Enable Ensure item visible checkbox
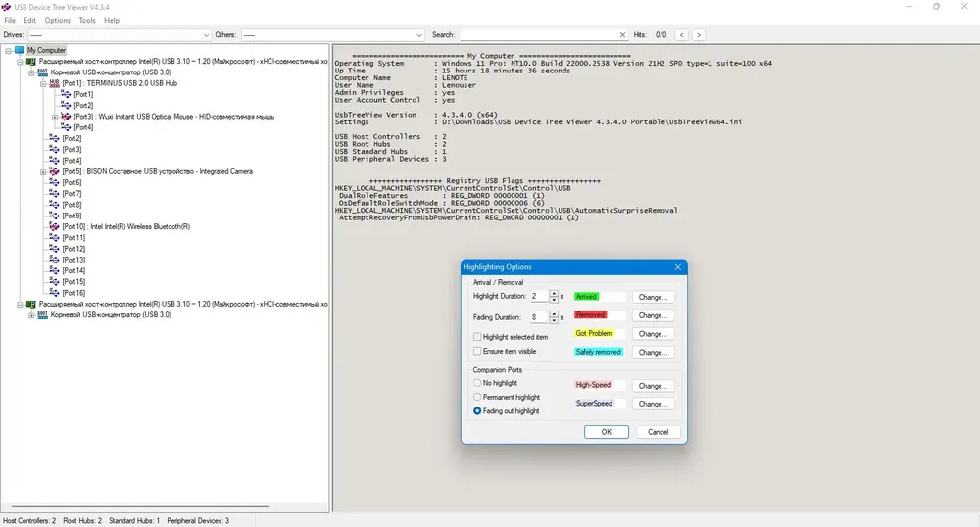The width and height of the screenshot is (980, 527). tap(477, 351)
